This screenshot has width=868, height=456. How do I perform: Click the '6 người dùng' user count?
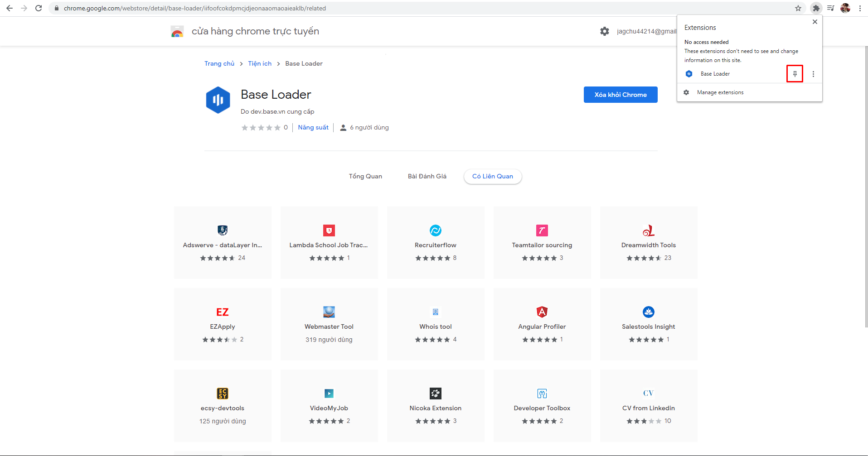tap(369, 128)
